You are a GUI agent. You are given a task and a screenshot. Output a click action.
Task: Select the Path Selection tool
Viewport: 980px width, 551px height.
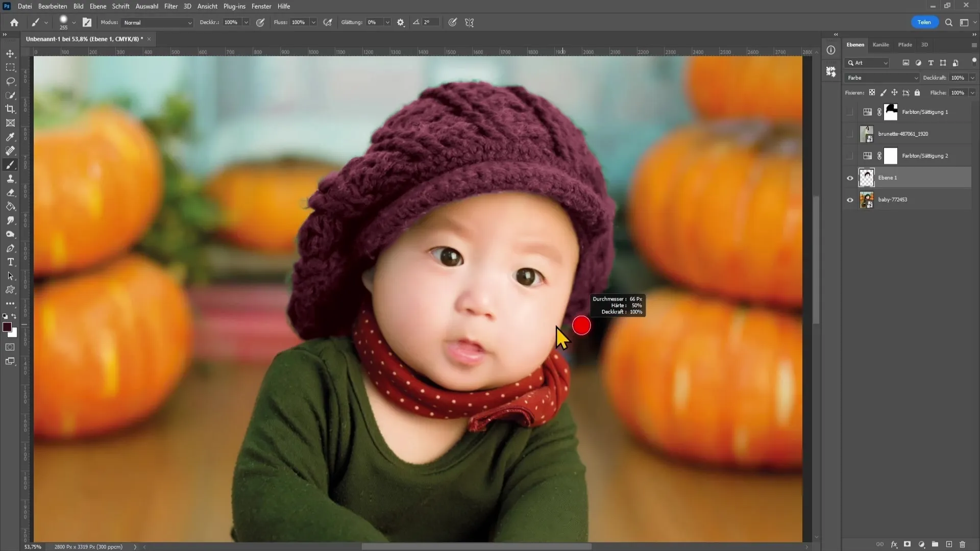pos(10,276)
